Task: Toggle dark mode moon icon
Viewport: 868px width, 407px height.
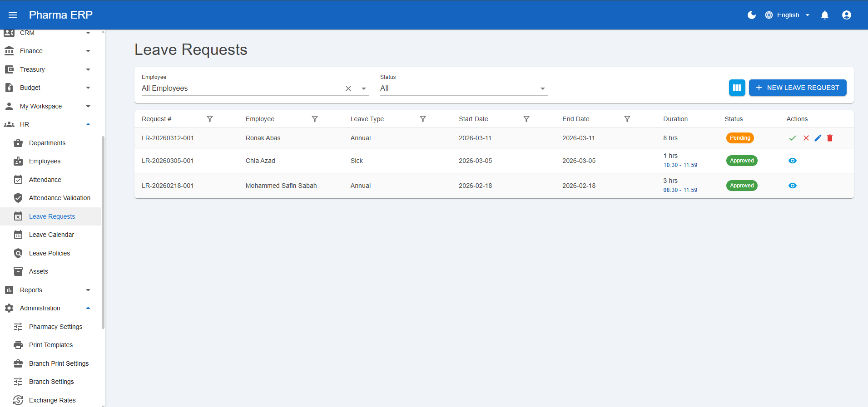Action: 751,15
